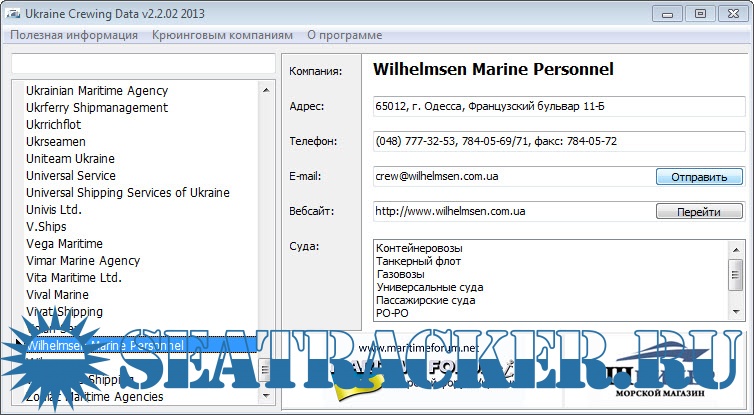Select Ukrainian Maritime Agency in list
Image resolution: width=754 pixels, height=415 pixels.
[x=97, y=91]
